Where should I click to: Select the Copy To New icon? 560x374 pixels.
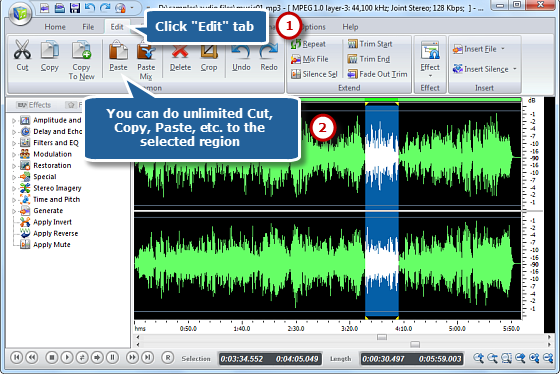pos(81,50)
